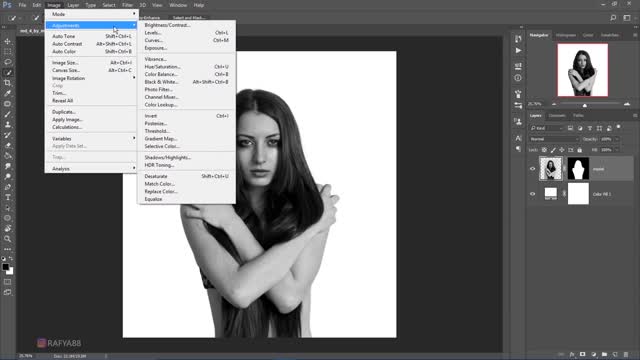Toggle lock all padlock icon

[579, 150]
